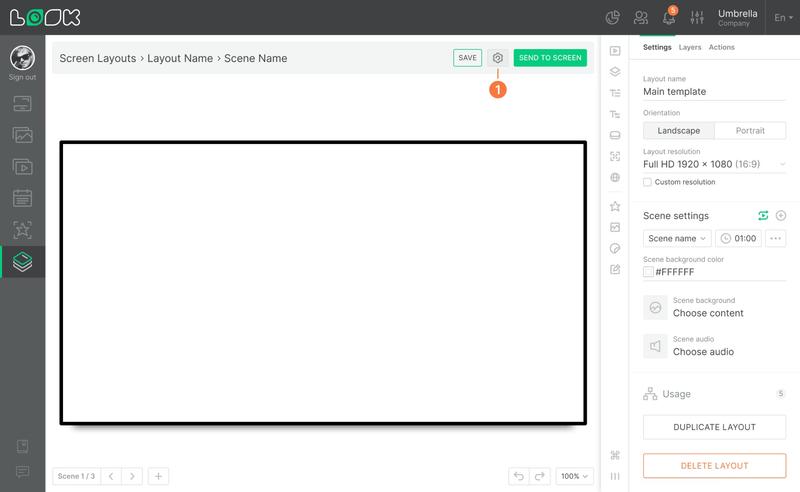Insert plain text tool

(x=615, y=114)
